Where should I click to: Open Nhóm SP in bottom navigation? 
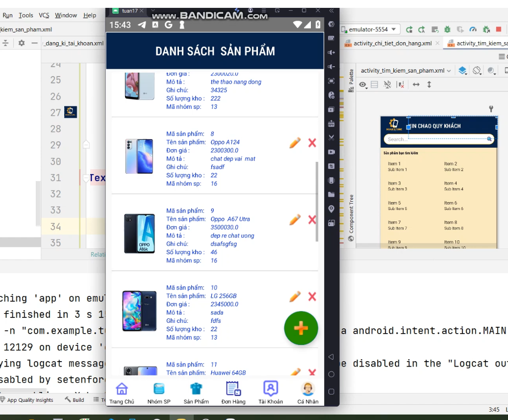[x=159, y=393]
